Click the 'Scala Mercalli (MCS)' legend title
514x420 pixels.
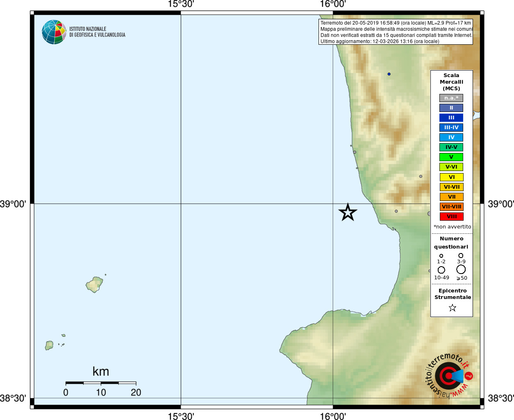coord(451,82)
